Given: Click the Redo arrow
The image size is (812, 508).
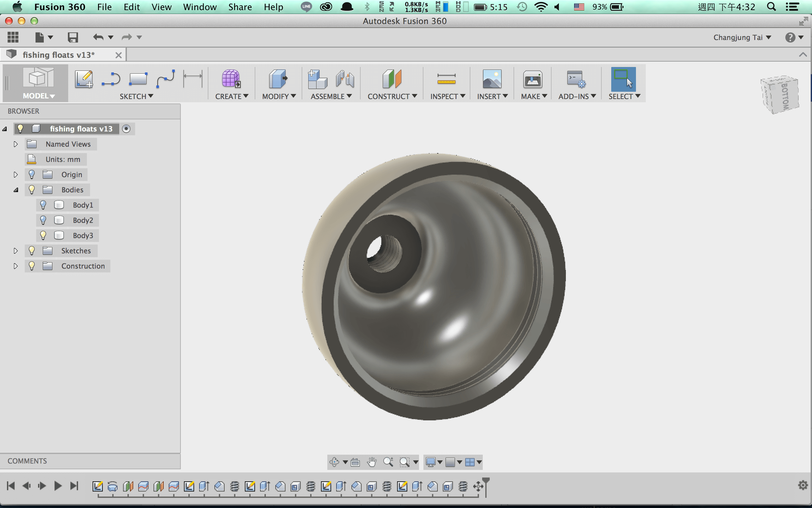Looking at the screenshot, I should (x=127, y=37).
